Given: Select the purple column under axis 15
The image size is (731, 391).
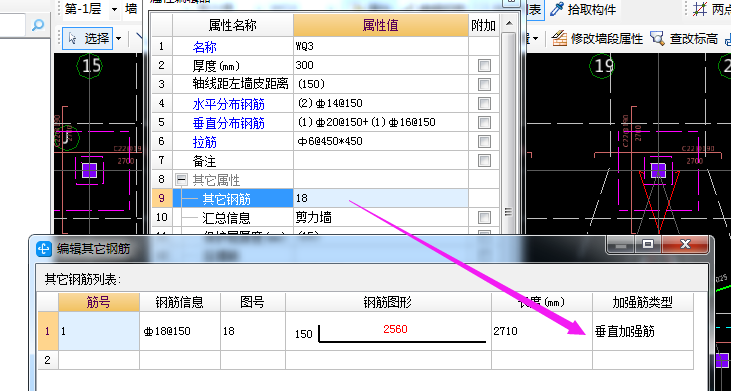Looking at the screenshot, I should click(x=90, y=171).
